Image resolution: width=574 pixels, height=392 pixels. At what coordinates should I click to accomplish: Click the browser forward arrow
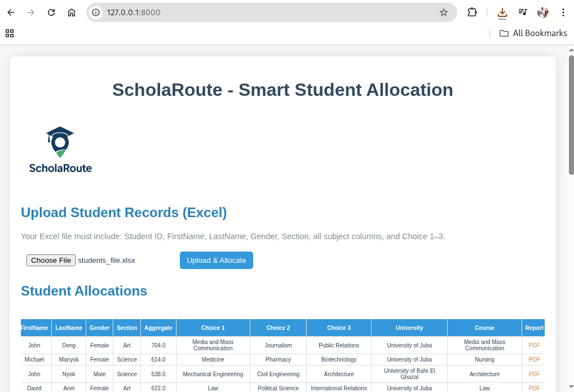click(x=31, y=12)
